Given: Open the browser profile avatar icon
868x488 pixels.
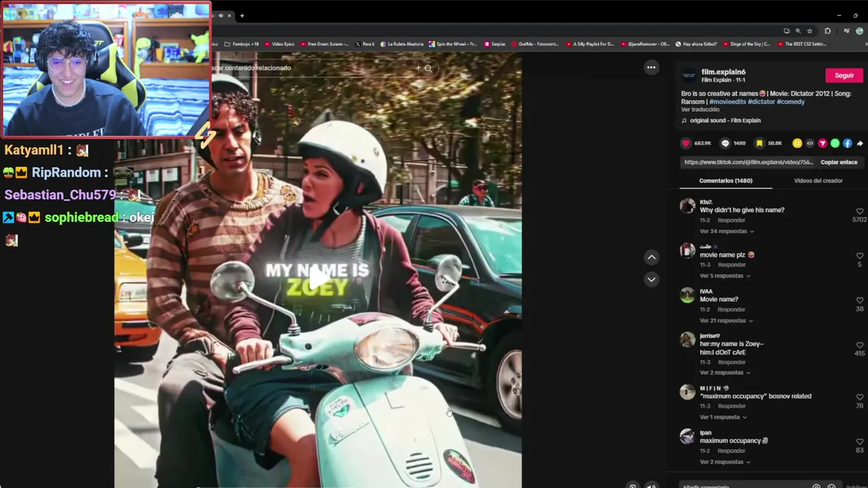Looking at the screenshot, I should click(x=859, y=30).
